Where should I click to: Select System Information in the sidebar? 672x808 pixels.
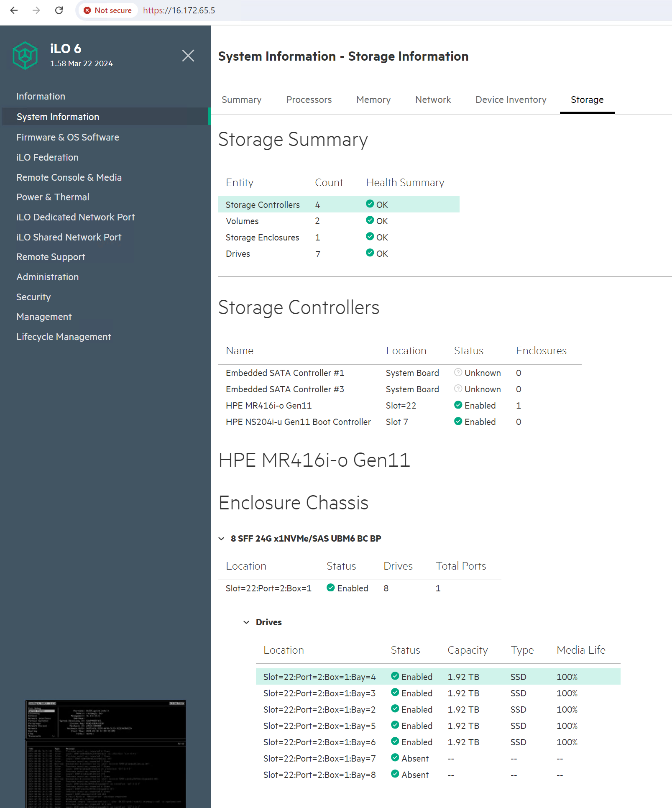[x=105, y=117]
